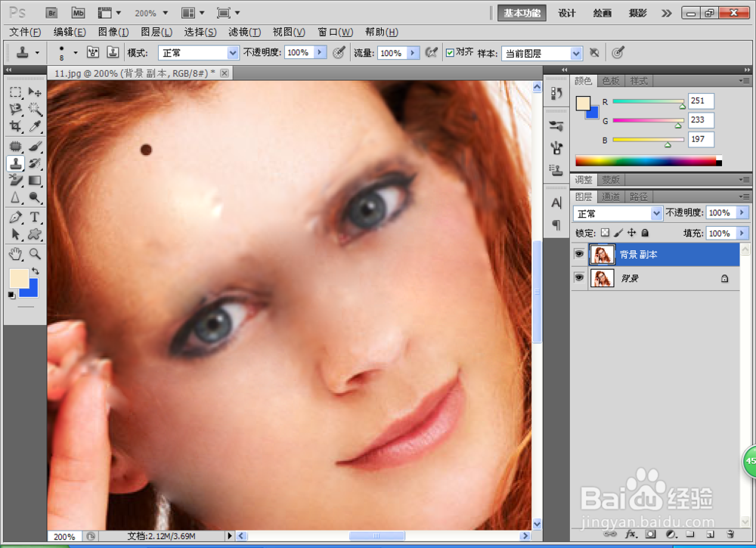The height and width of the screenshot is (548, 756).
Task: Open the layer blend mode 正常 dropdown
Action: [618, 213]
